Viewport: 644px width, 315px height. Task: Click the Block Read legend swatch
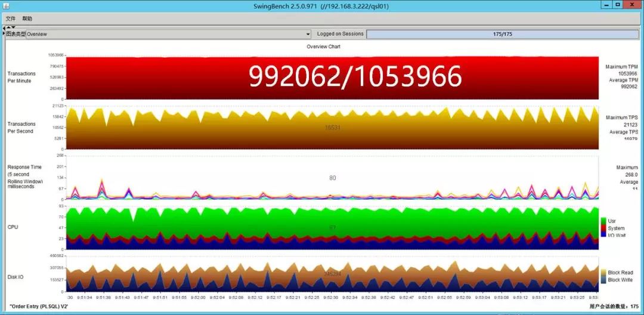pos(603,273)
